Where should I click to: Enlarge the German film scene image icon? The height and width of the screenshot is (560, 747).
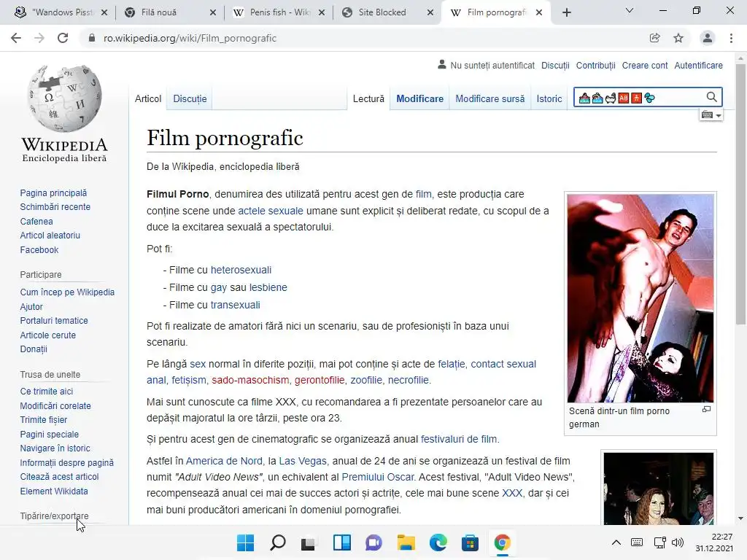706,410
